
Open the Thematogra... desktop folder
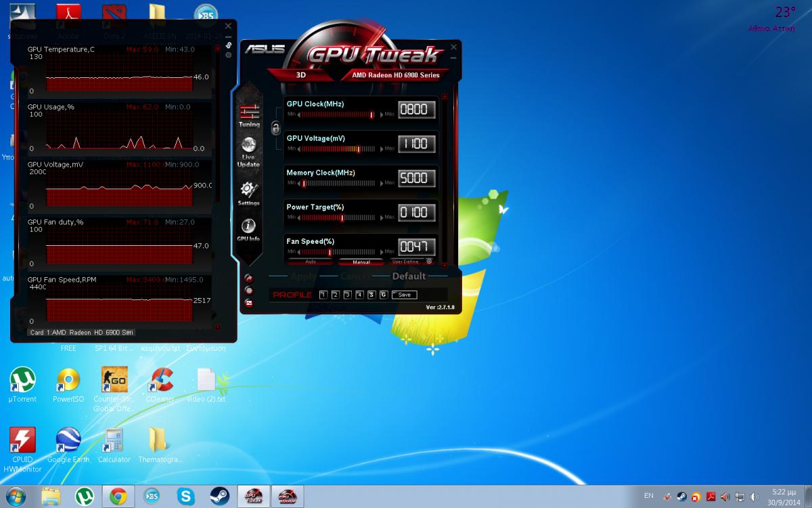[x=160, y=445]
